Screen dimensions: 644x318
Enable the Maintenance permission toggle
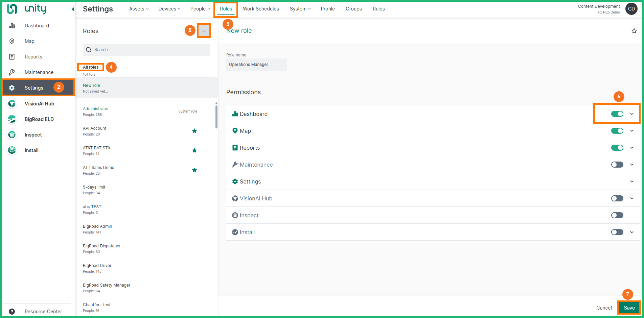(x=617, y=165)
